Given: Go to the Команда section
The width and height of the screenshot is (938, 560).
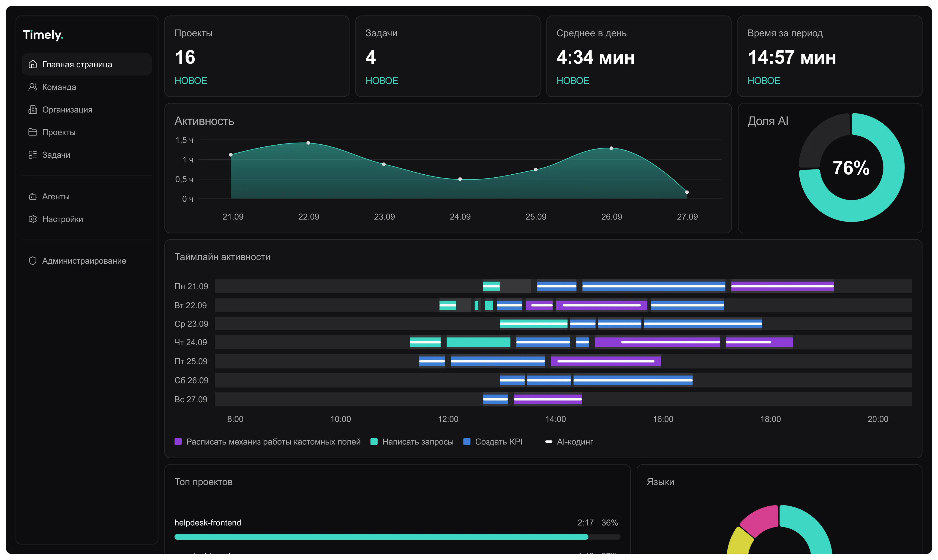Looking at the screenshot, I should 87,87.
